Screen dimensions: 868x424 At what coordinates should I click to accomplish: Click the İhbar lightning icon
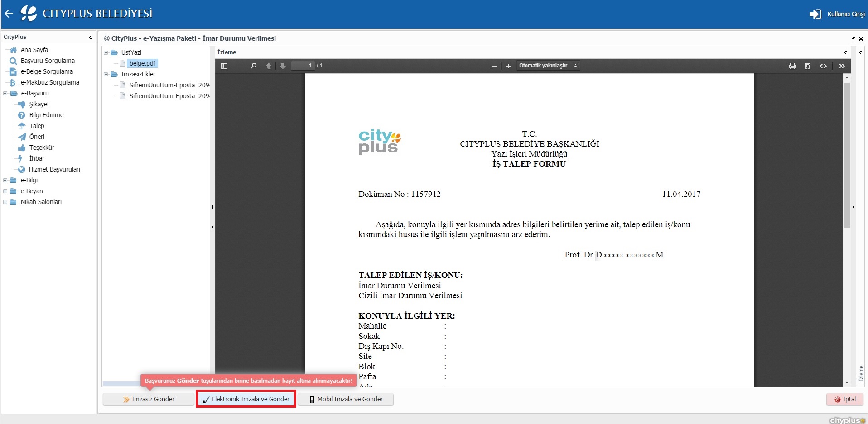click(20, 158)
